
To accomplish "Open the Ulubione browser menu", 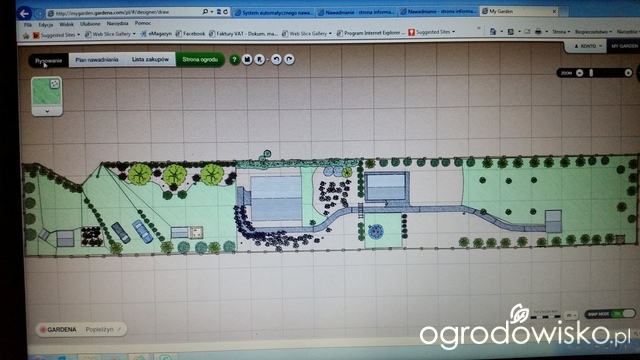I will click(x=90, y=24).
